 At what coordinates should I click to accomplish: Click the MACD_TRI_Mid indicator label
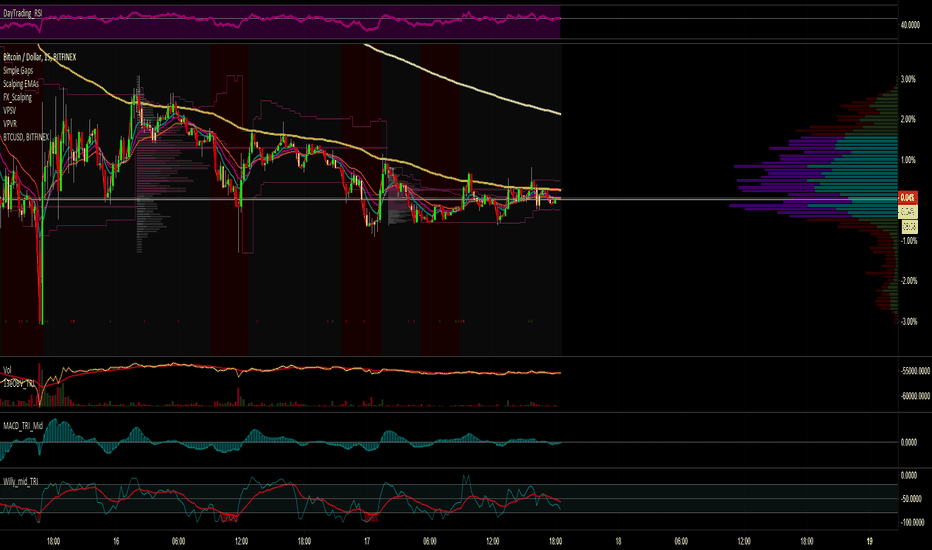pyautogui.click(x=23, y=426)
